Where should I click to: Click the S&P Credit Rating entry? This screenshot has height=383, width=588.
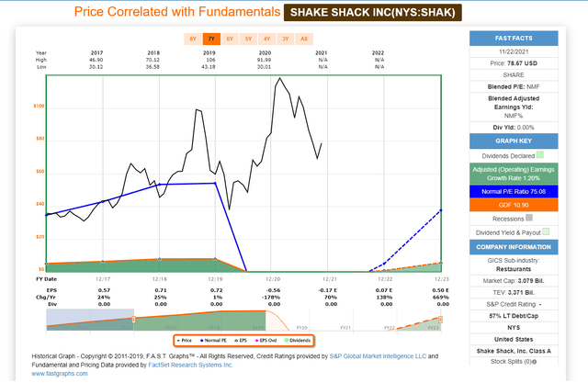coord(514,304)
